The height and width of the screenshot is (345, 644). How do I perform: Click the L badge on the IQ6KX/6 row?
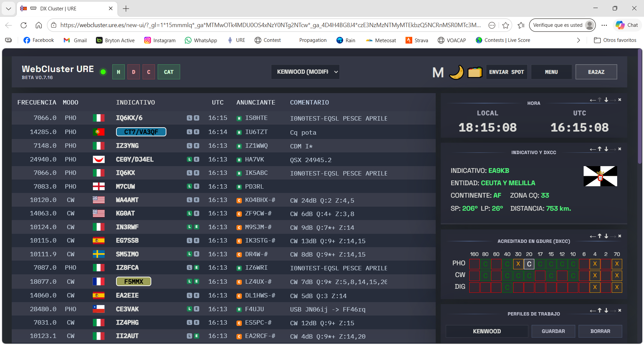(190, 118)
